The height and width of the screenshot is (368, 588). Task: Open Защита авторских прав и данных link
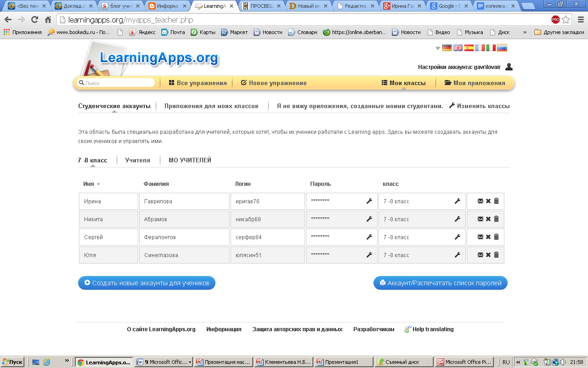click(297, 329)
